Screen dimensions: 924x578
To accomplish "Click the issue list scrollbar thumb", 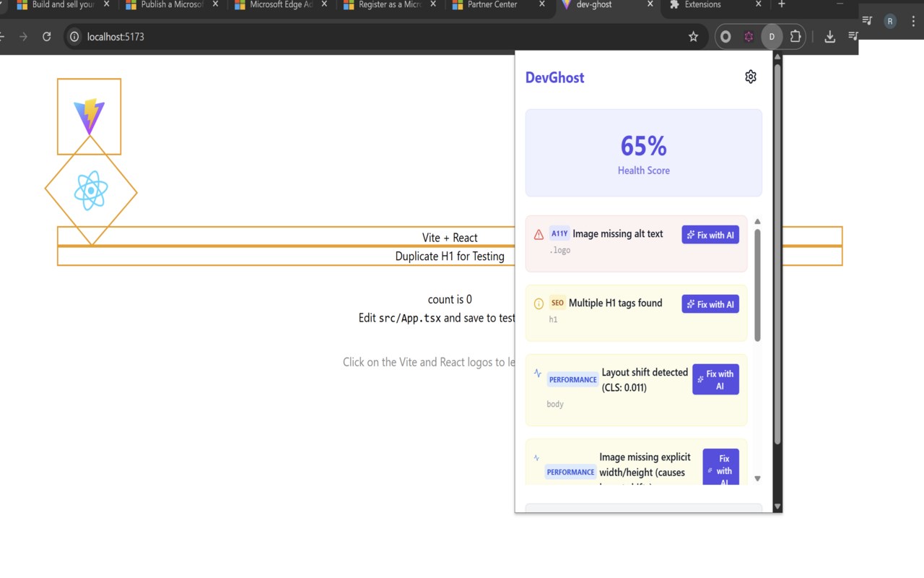I will (757, 285).
